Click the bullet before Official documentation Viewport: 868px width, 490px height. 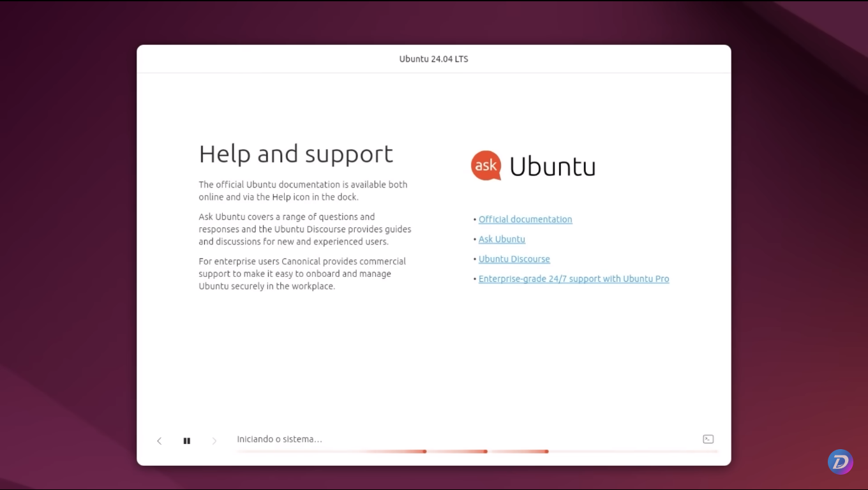pos(474,219)
